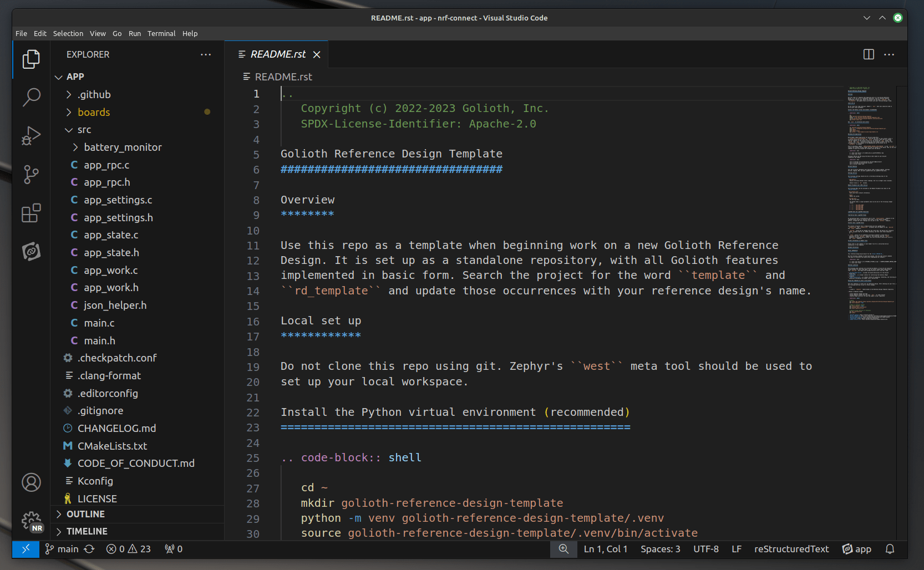
Task: Open main.h file
Action: [138, 340]
